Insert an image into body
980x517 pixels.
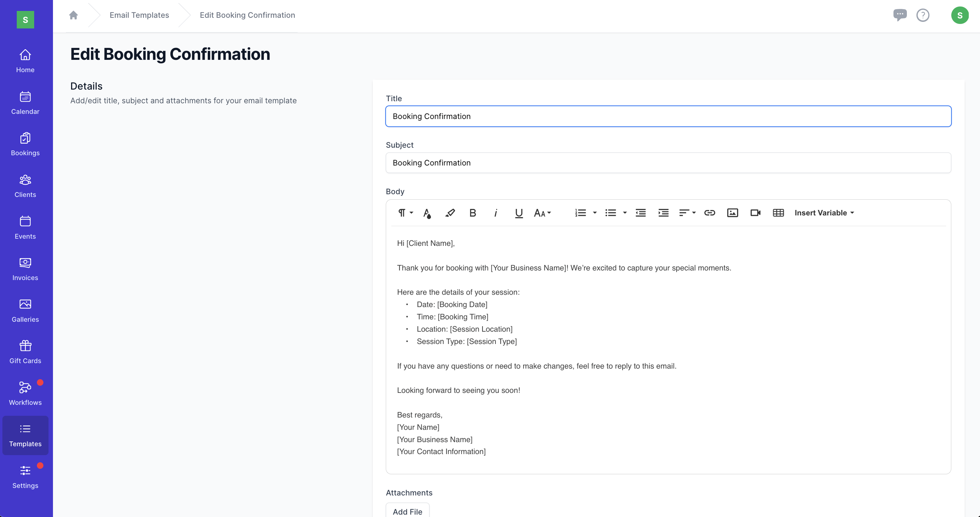click(732, 213)
